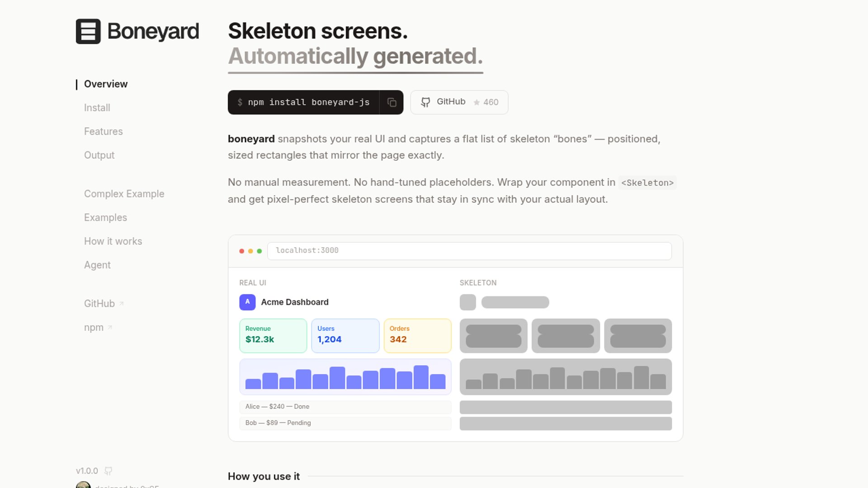
Task: Open the How it works section
Action: pos(113,241)
